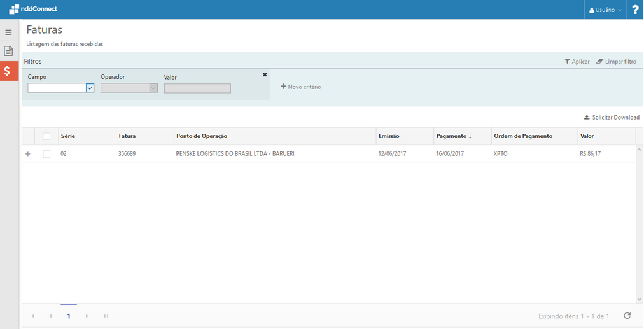Go to the first page of results

pos(32,316)
